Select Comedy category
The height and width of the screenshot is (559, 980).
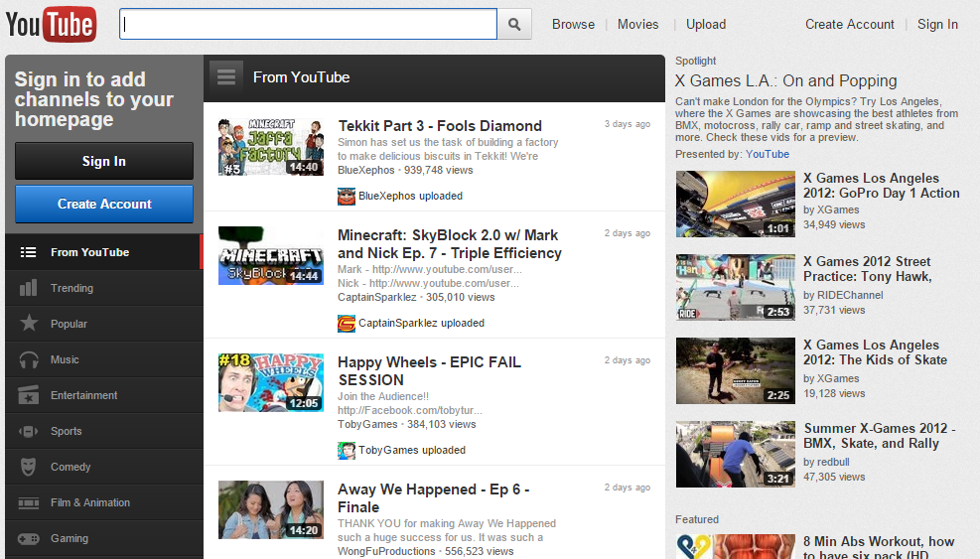coord(103,467)
